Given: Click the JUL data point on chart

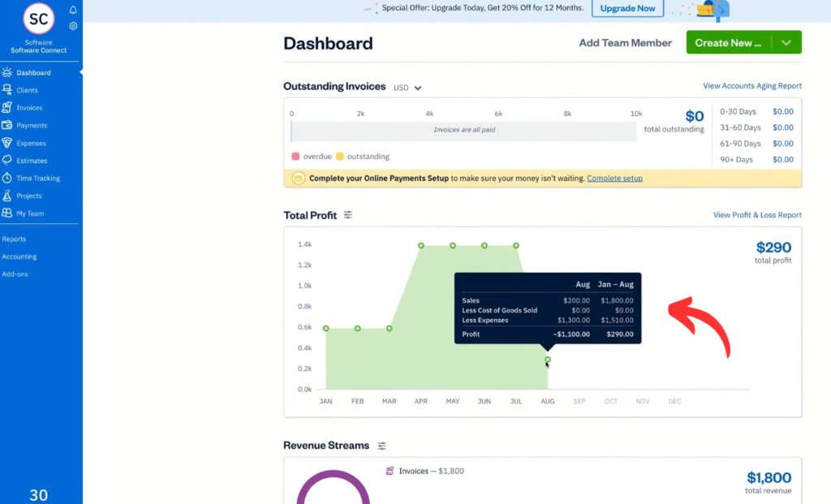Looking at the screenshot, I should (516, 245).
